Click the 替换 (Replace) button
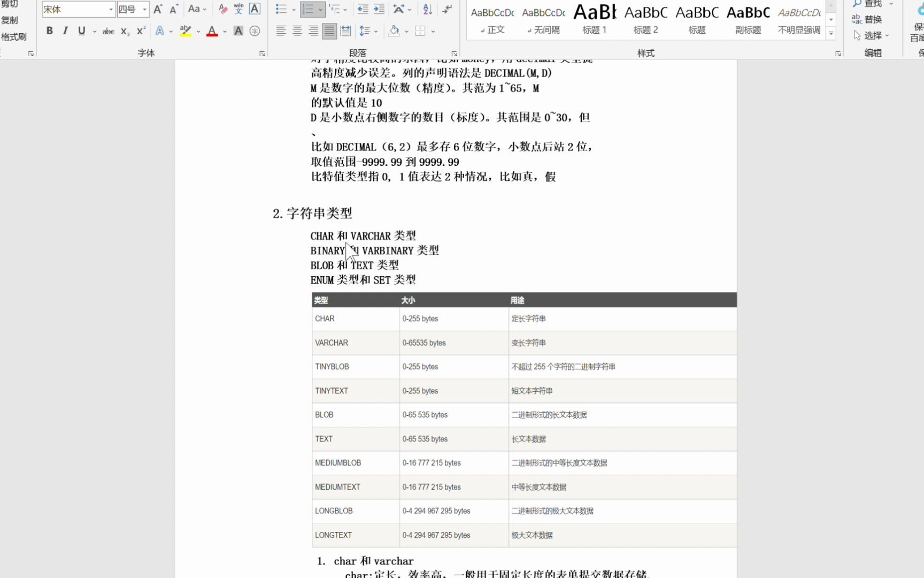 pos(867,19)
